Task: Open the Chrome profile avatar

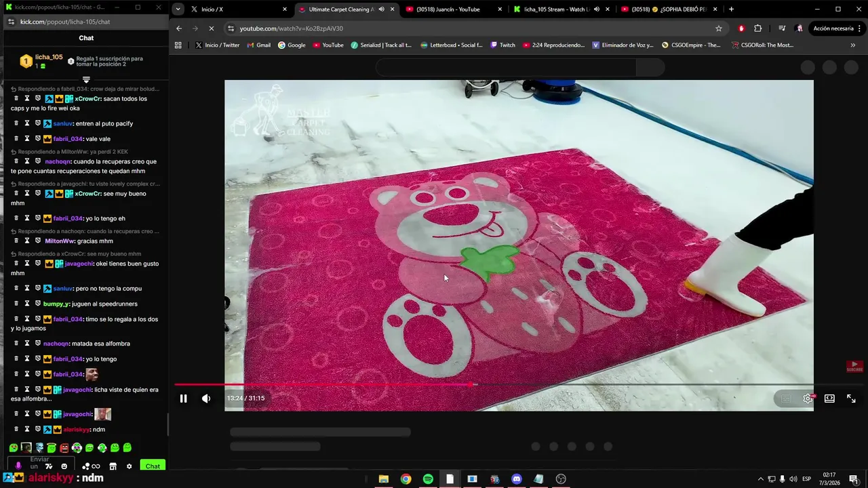Action: 800,28
